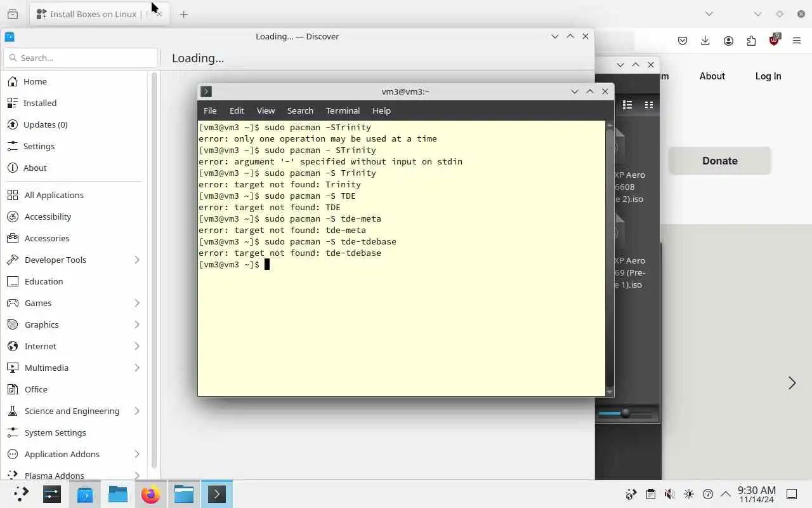Viewport: 812px width, 508px height.
Task: Expand Application Addons chevron
Action: coord(137,454)
